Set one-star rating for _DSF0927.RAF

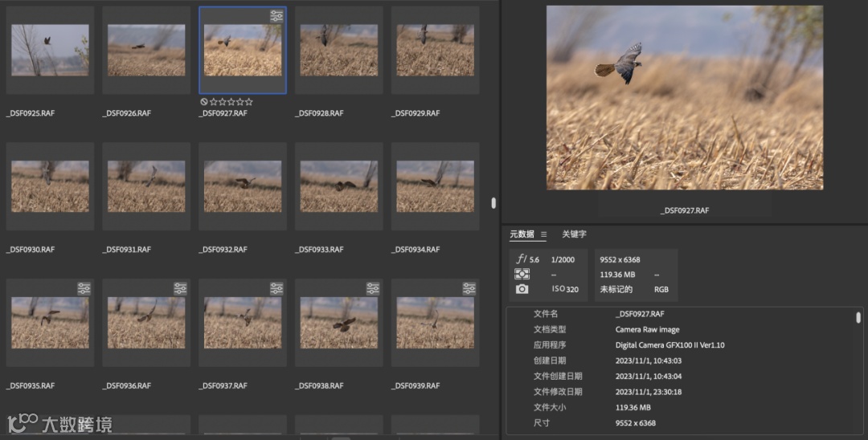214,102
